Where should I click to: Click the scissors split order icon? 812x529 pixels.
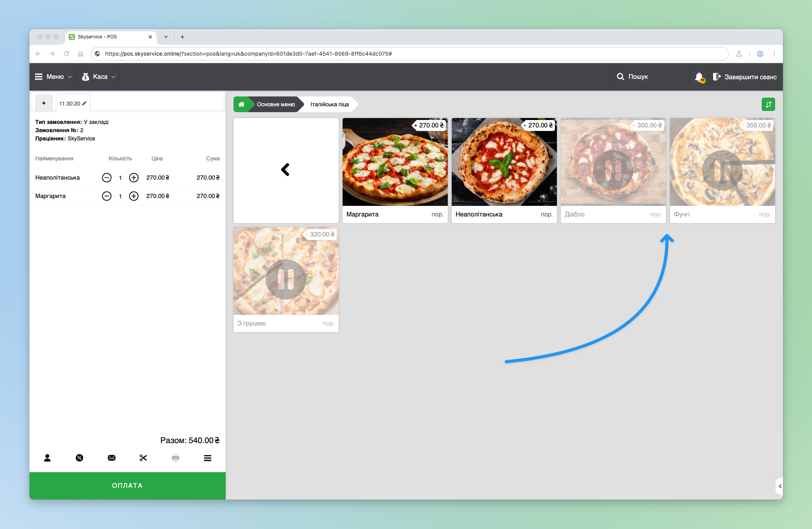coord(143,458)
